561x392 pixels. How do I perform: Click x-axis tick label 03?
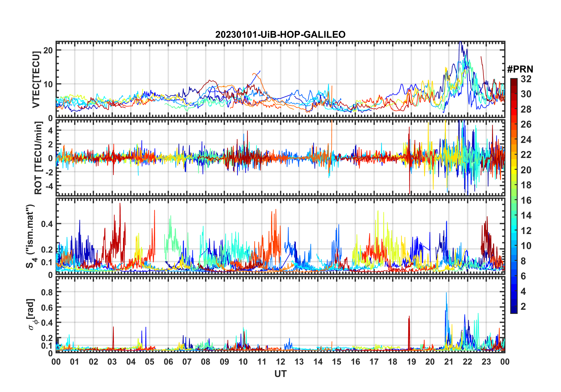[112, 362]
